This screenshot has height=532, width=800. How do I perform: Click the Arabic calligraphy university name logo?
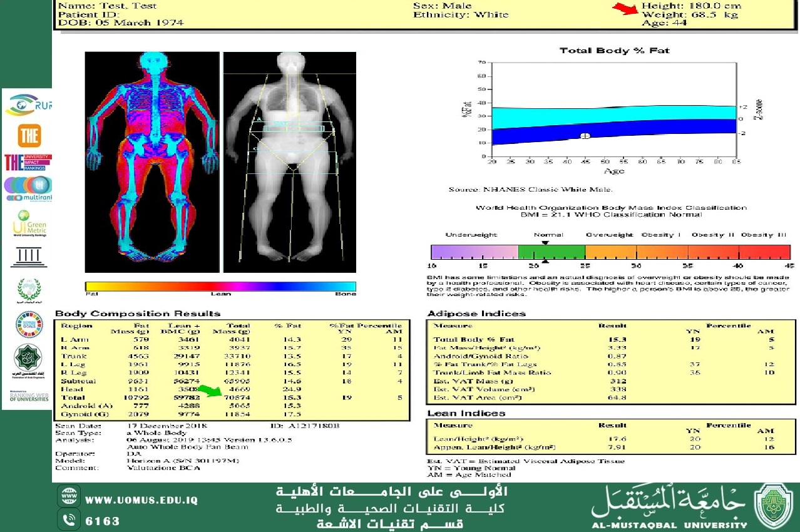[x=670, y=501]
